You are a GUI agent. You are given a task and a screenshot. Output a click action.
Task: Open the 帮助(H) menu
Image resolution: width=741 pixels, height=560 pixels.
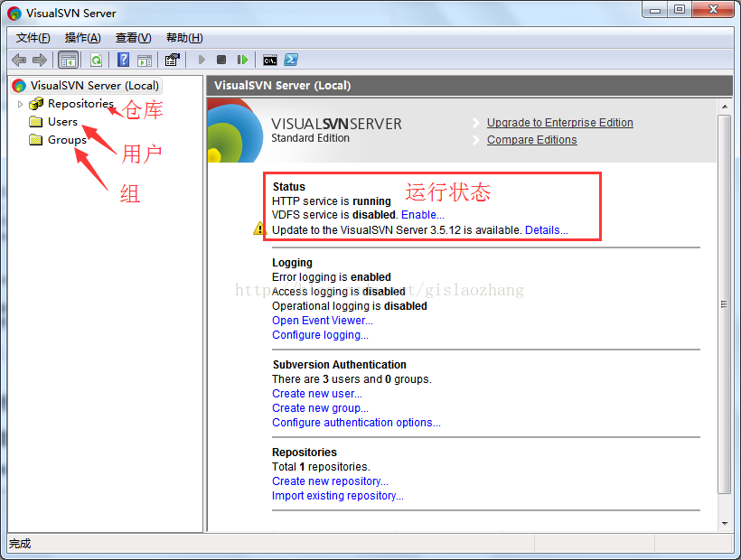pyautogui.click(x=184, y=38)
